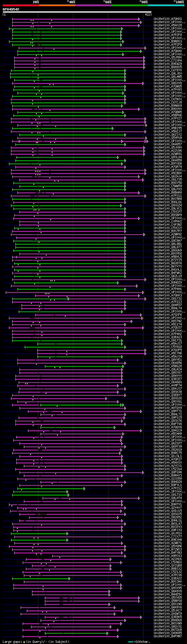Open hit UniRef100_A7PZF8

168,35
